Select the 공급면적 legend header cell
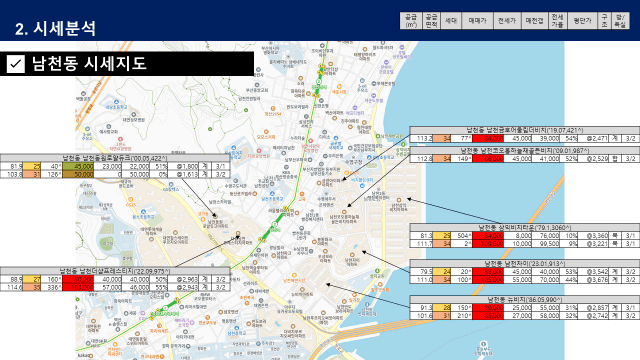Screen dimensions: 640x360 (431, 20)
